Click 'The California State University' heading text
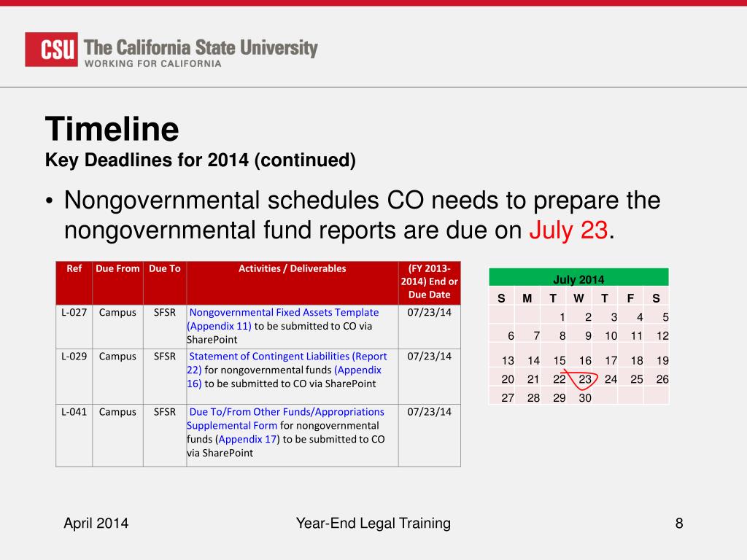Viewport: 747px width, 560px height. tap(201, 47)
